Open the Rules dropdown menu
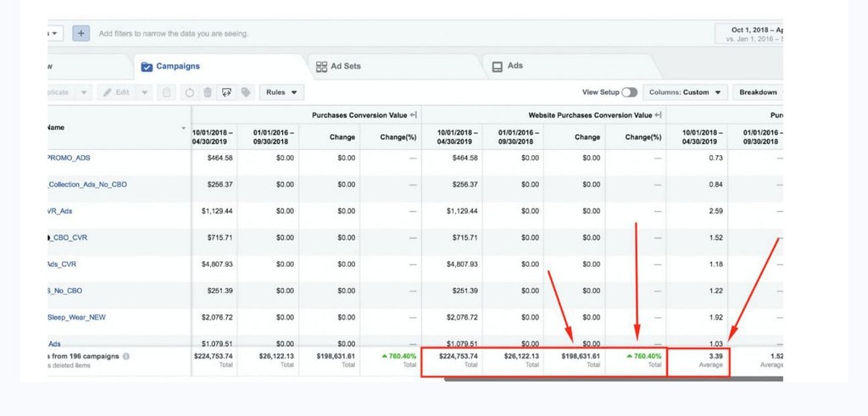The height and width of the screenshot is (416, 868). 281,92
